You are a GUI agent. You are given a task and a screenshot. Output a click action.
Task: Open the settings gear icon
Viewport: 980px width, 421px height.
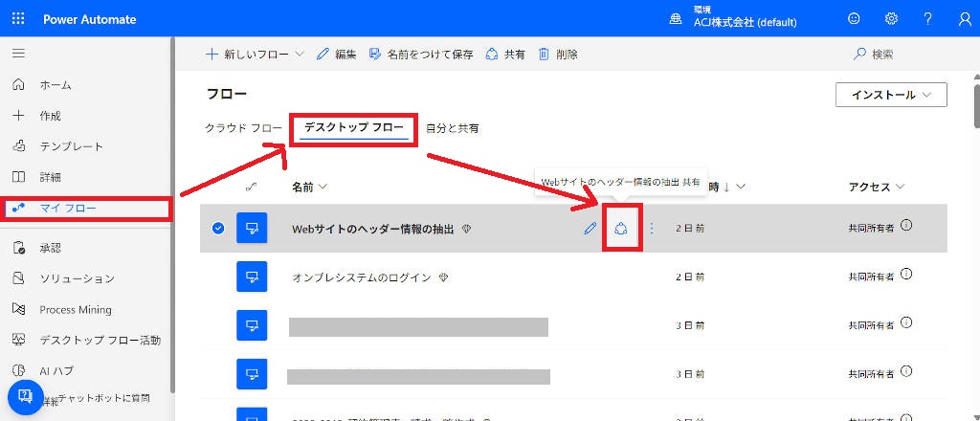tap(891, 19)
